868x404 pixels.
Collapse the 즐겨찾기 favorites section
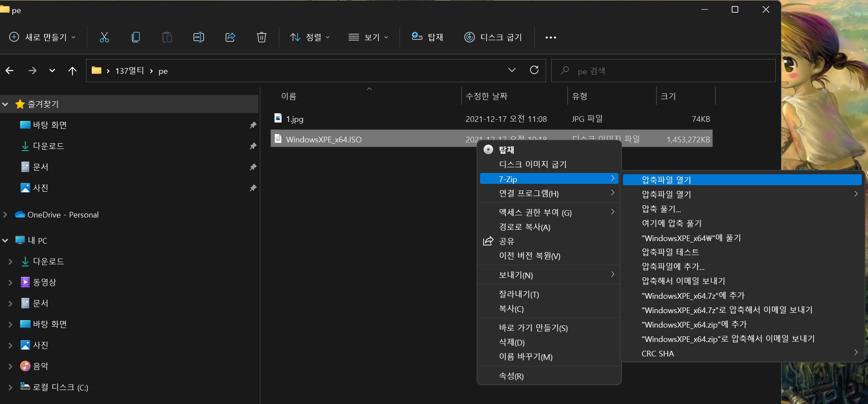[5, 104]
